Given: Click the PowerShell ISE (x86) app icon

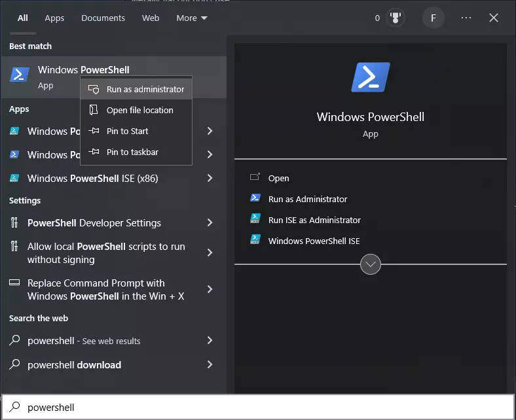Looking at the screenshot, I should (x=15, y=178).
